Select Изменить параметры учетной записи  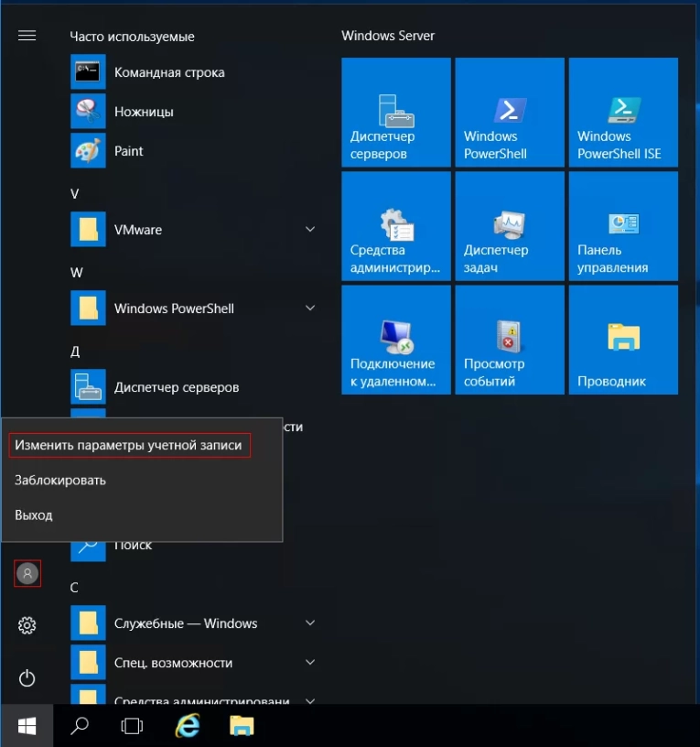click(x=129, y=445)
